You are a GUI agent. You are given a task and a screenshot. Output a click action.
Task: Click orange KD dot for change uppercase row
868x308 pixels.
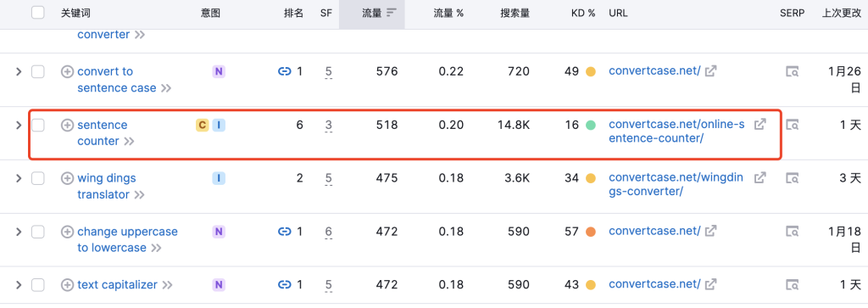pyautogui.click(x=591, y=232)
